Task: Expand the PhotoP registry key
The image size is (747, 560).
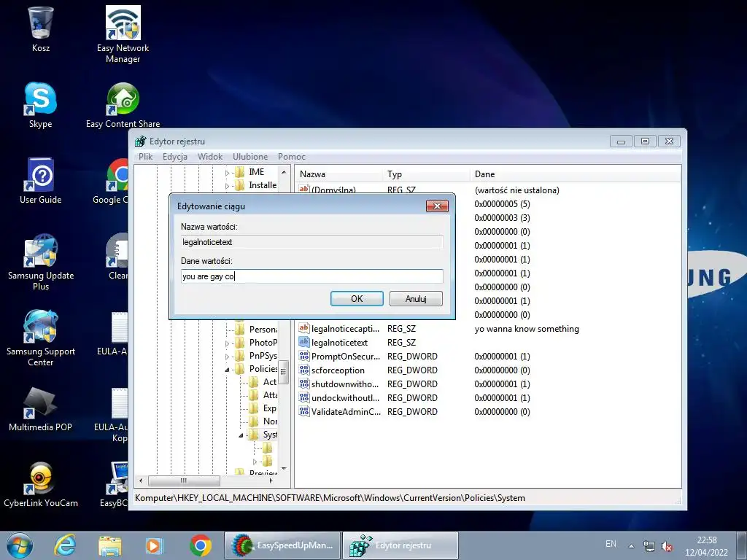Action: tap(228, 343)
